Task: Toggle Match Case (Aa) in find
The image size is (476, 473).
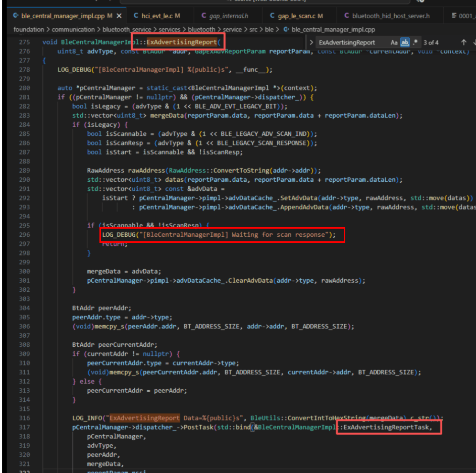Action: [394, 42]
